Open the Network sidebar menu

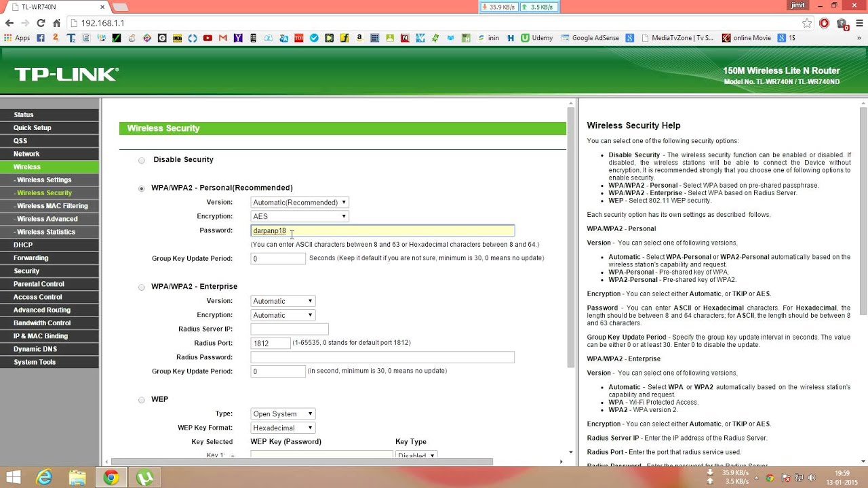50,154
